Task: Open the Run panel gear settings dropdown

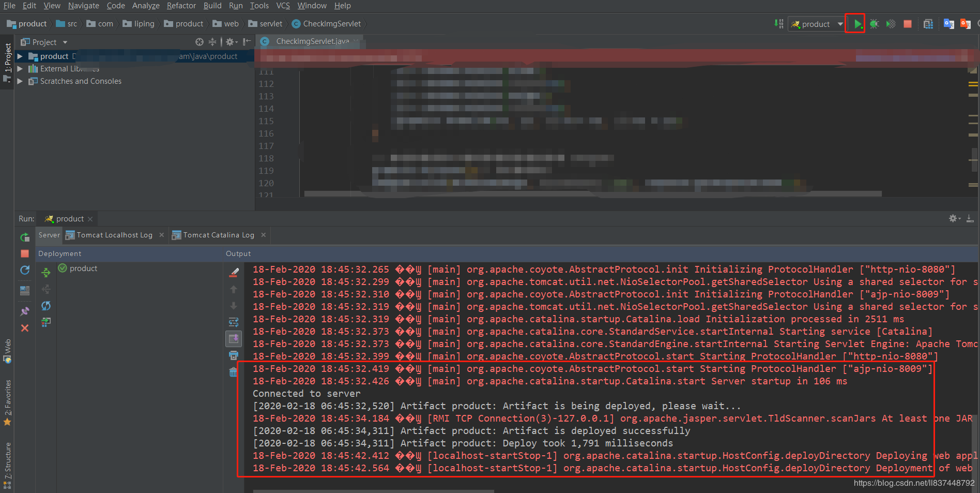Action: (955, 219)
